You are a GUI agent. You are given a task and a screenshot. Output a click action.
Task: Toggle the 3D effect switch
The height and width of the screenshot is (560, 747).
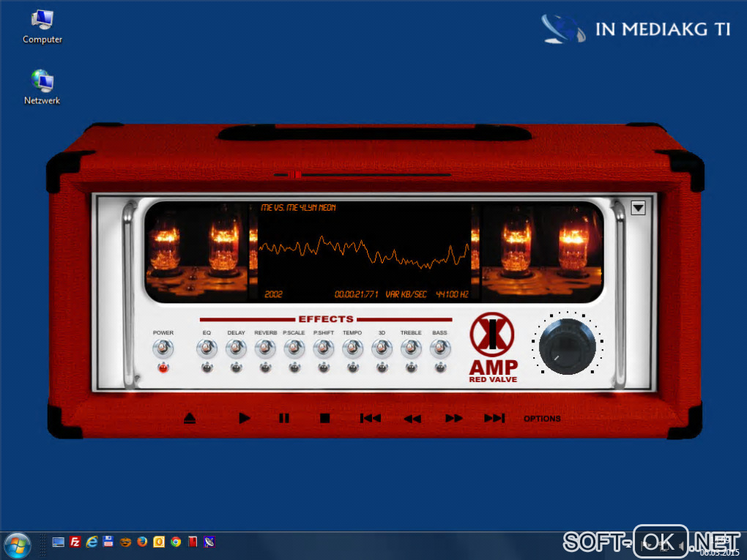(x=382, y=348)
